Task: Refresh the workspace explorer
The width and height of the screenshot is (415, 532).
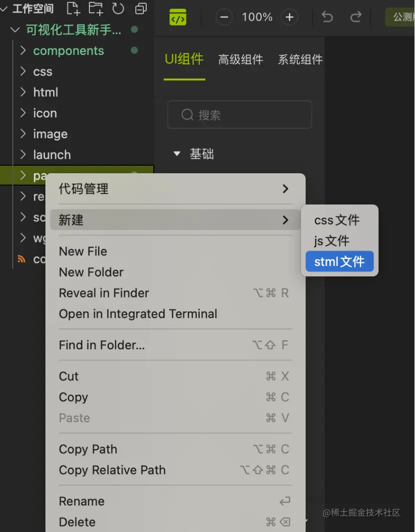Action: click(x=118, y=8)
